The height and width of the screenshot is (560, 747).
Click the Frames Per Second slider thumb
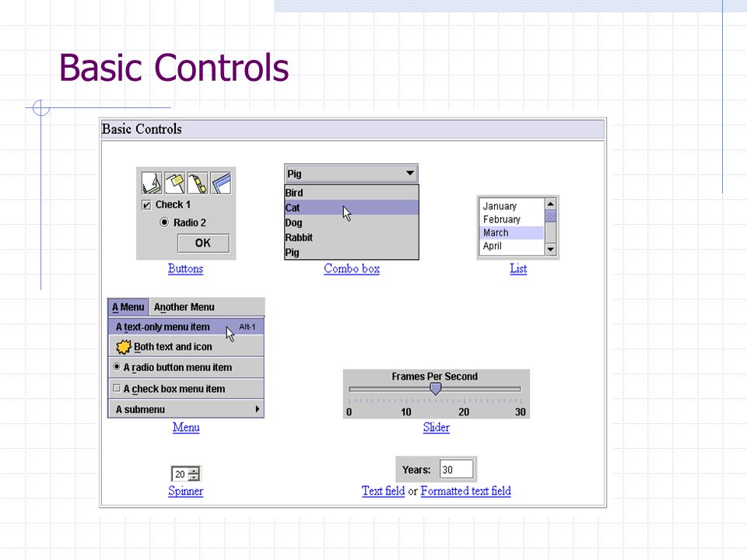[x=435, y=389]
